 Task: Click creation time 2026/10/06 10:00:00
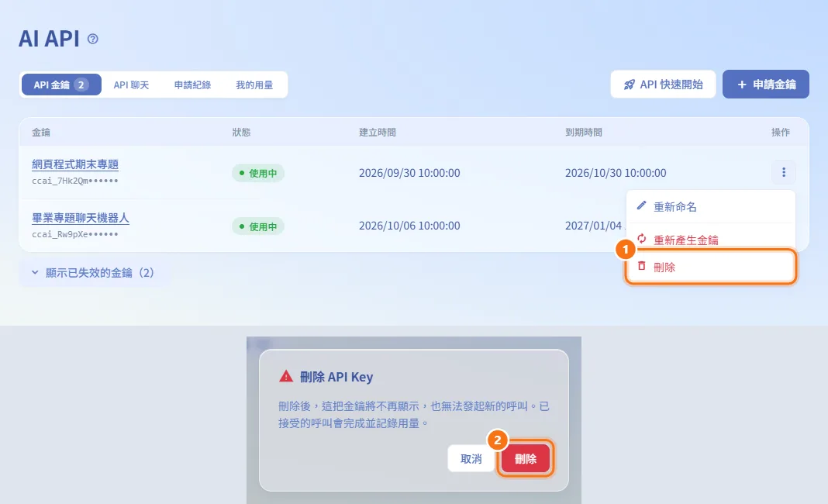tap(409, 226)
